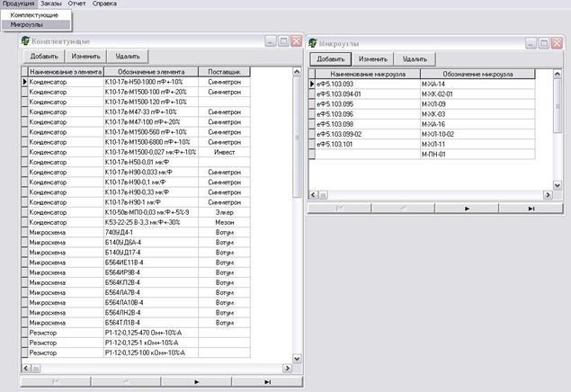Go to next record in Микроузлы navigator
Image resolution: width=571 pixels, height=392 pixels.
(467, 208)
